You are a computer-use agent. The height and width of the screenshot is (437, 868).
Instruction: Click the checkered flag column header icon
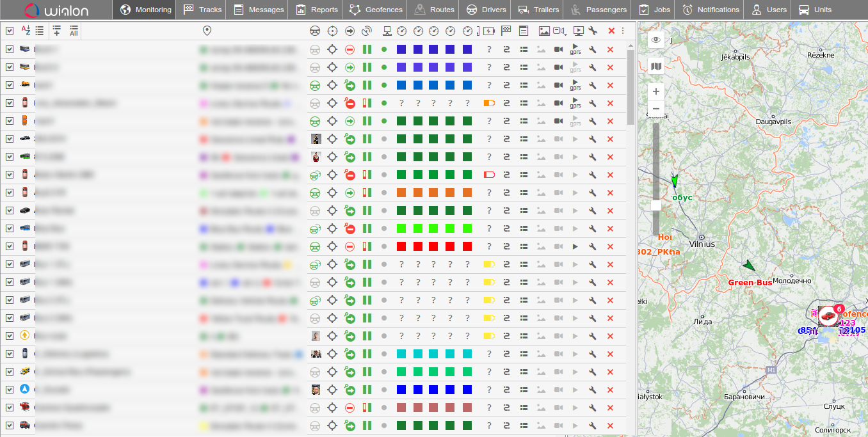(x=506, y=30)
